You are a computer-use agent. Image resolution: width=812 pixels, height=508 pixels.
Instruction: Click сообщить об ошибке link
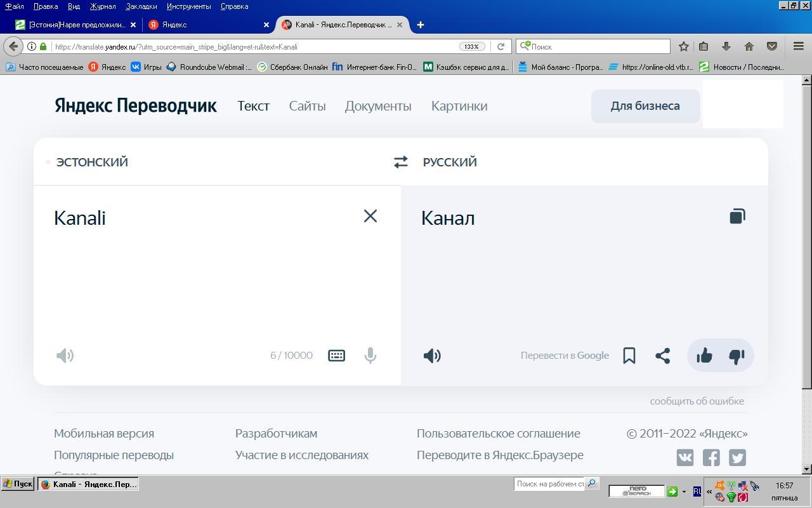(x=697, y=401)
